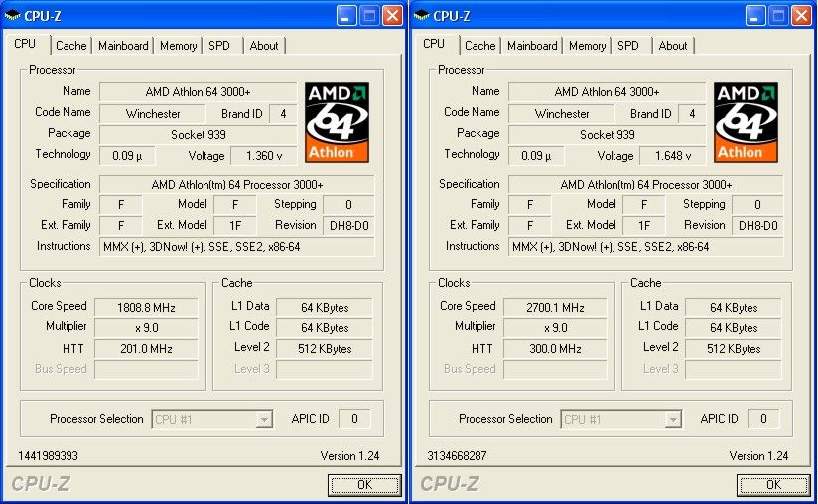The height and width of the screenshot is (504, 818).
Task: Click the Winchester code name in left window
Action: click(x=153, y=114)
